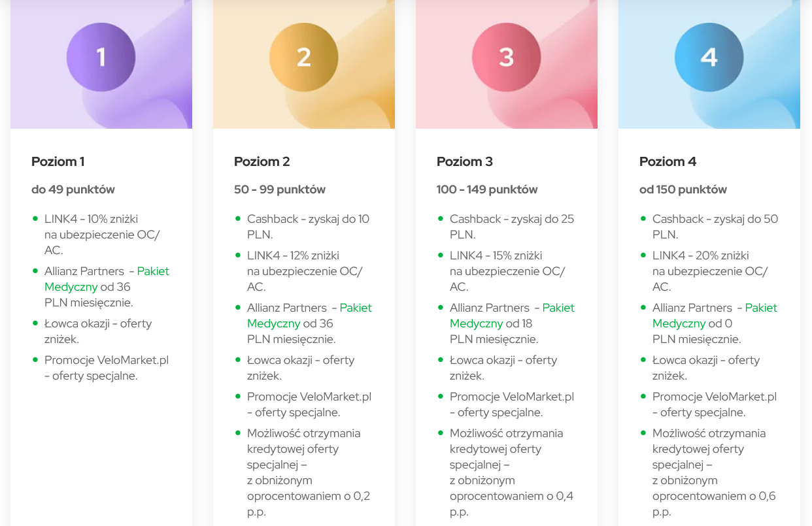
Task: Click the Poziom 4 heading
Action: pyautogui.click(x=668, y=161)
